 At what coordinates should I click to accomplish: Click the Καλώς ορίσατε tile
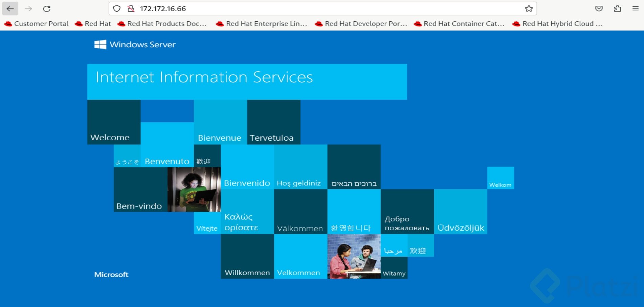click(x=247, y=212)
